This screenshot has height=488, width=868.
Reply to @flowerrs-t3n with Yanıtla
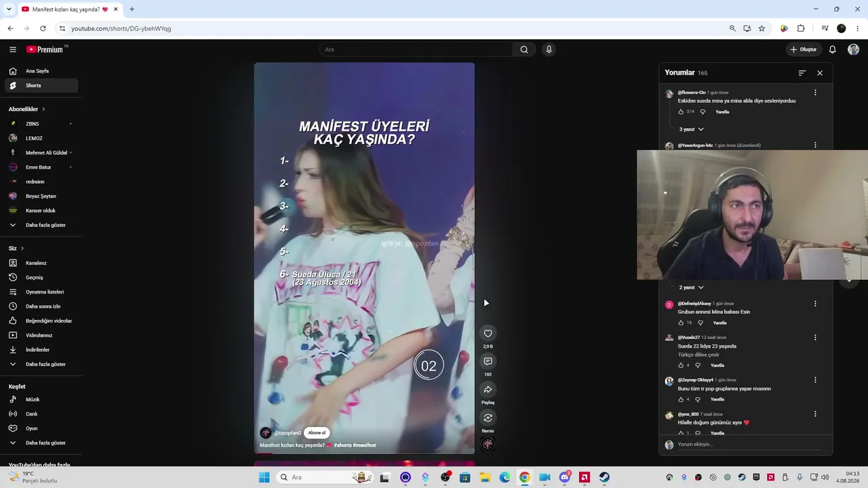point(722,112)
